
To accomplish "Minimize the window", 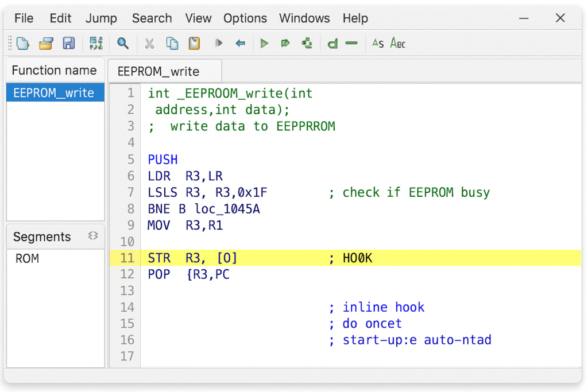I will click(524, 18).
